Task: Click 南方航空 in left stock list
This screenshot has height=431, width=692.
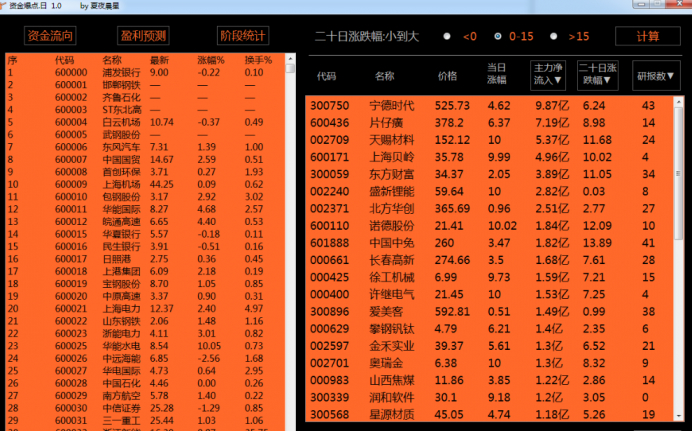Action: (x=121, y=396)
